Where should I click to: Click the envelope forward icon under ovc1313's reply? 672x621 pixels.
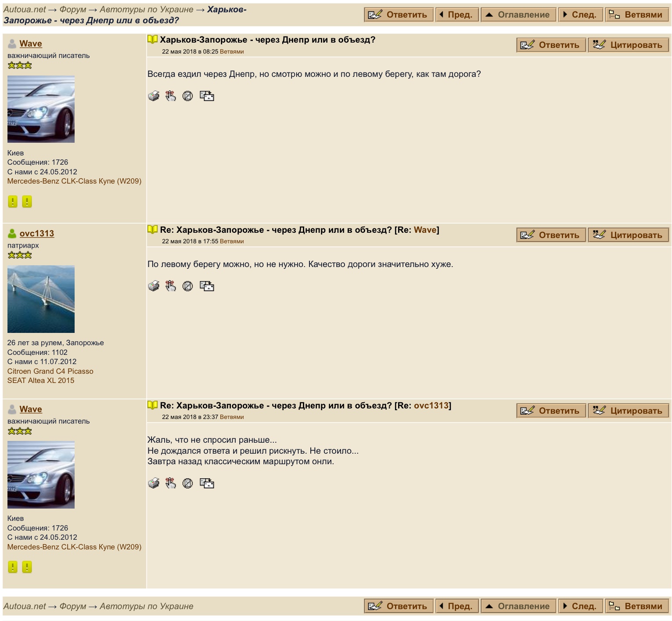pos(207,286)
